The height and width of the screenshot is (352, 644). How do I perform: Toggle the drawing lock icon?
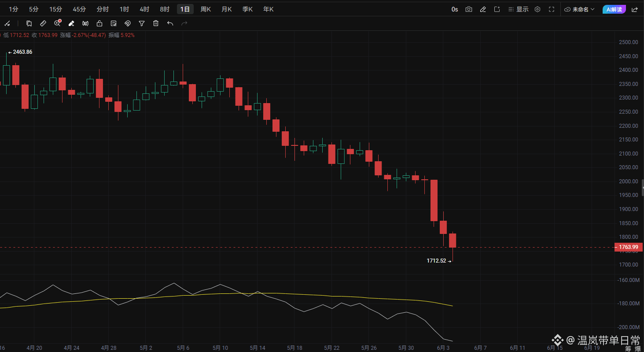click(99, 23)
